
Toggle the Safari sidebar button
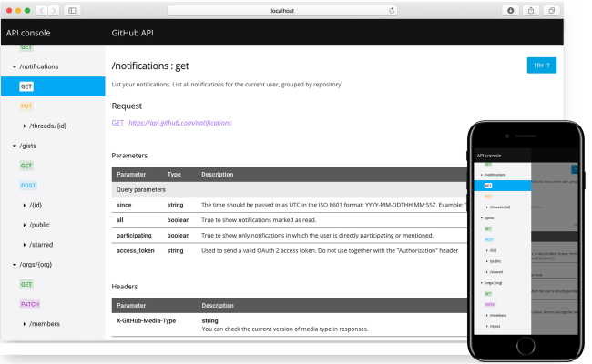point(72,11)
